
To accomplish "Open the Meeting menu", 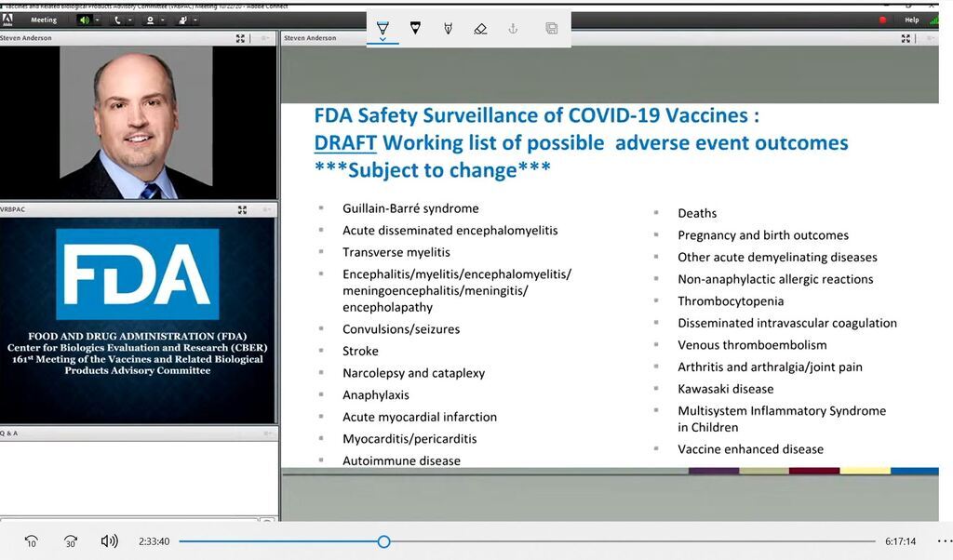I will [x=44, y=20].
